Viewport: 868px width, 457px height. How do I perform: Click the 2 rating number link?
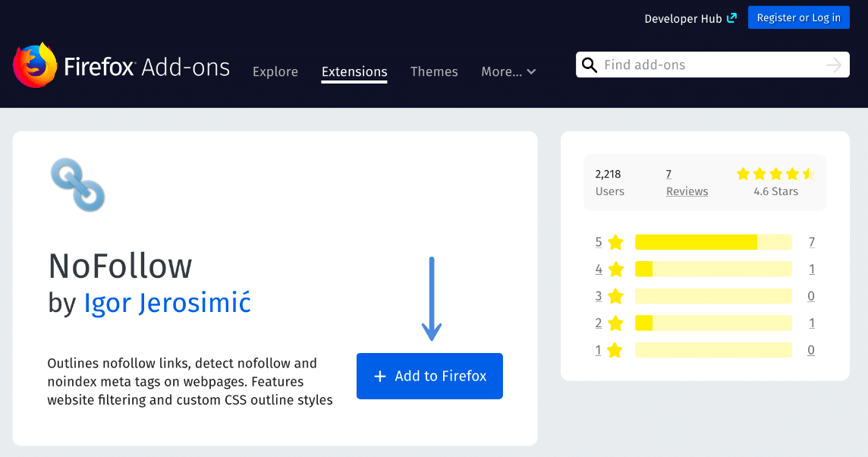pos(599,323)
